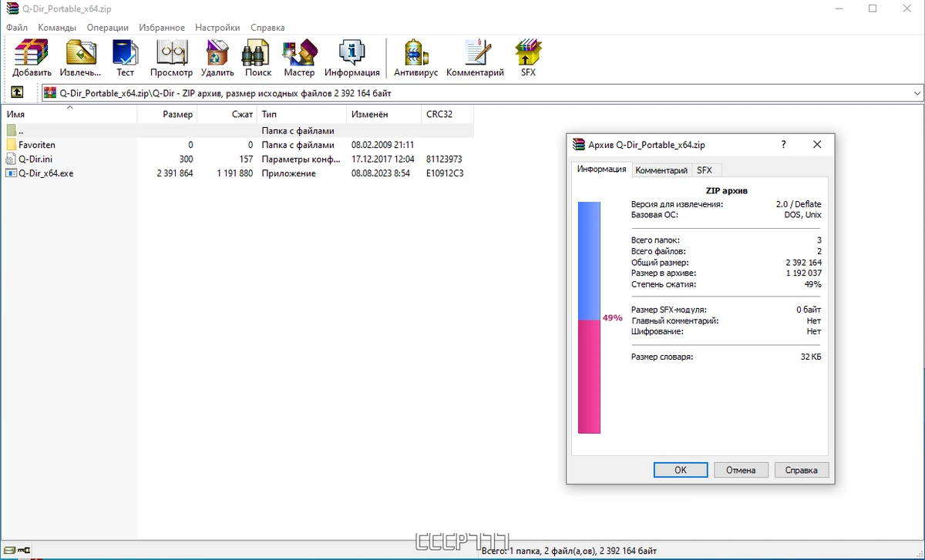Click the 49% compression ratio bar
This screenshot has width=925, height=560.
[589, 318]
